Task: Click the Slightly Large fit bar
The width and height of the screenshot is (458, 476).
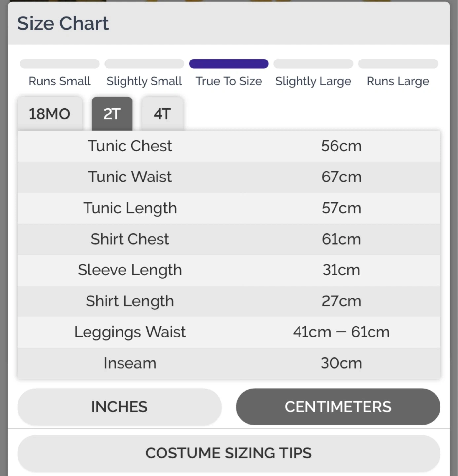Action: pos(313,64)
